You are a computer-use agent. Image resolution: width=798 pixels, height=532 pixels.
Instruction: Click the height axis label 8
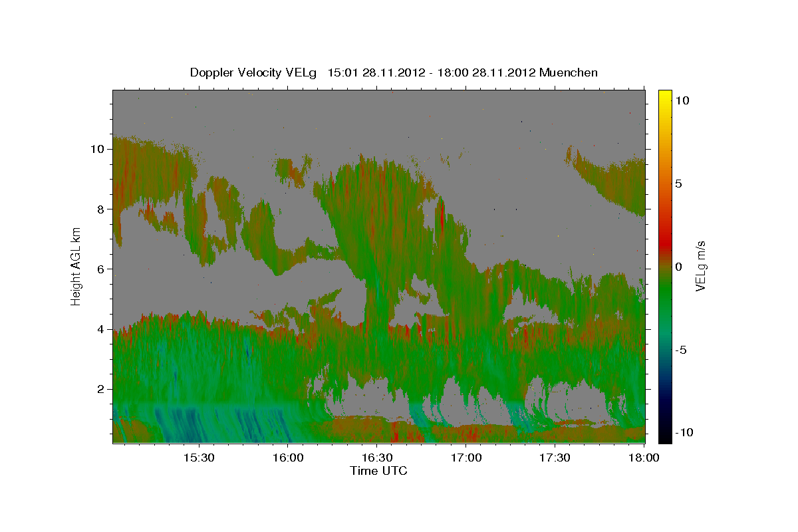(x=100, y=209)
